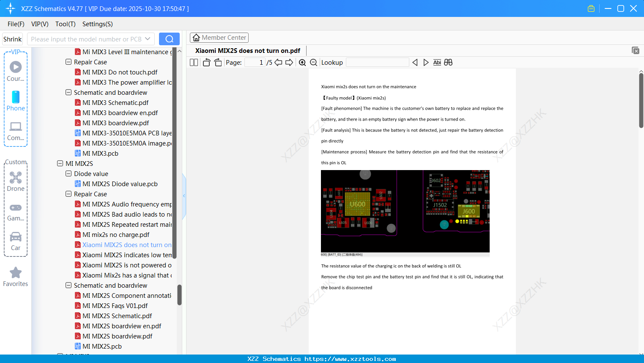644x363 pixels.
Task: Click the PDF viewer vertical scrollbar thumb
Action: (x=641, y=100)
